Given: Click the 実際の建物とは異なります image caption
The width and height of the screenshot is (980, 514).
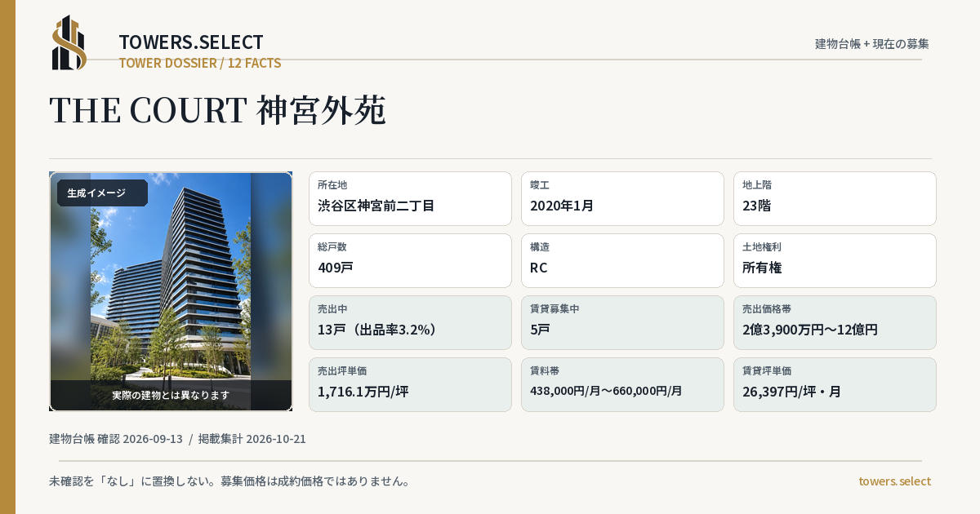Looking at the screenshot, I should (x=171, y=395).
